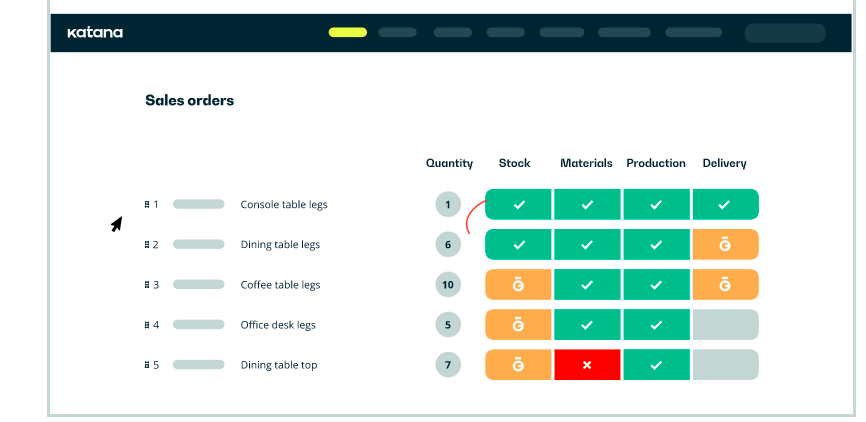Click the Quantity column header
Screen dimensions: 866x422
click(449, 163)
